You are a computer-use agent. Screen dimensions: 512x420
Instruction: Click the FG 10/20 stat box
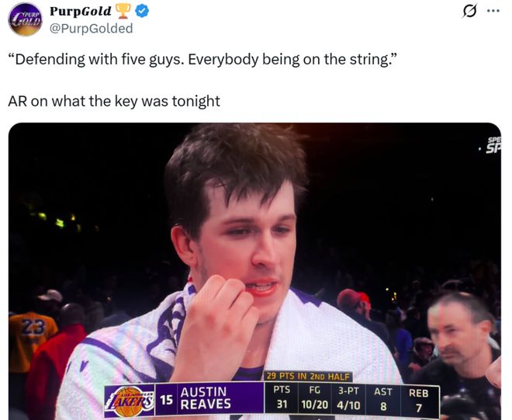tap(314, 397)
